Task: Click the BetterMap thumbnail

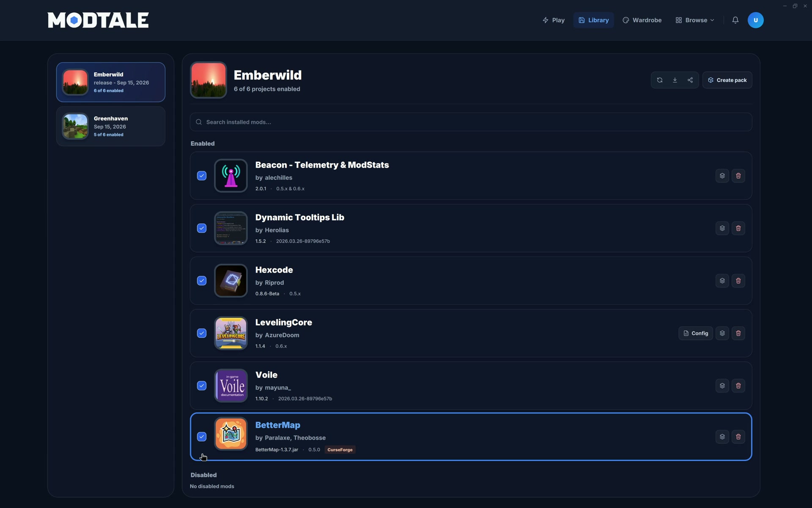Action: [231, 434]
